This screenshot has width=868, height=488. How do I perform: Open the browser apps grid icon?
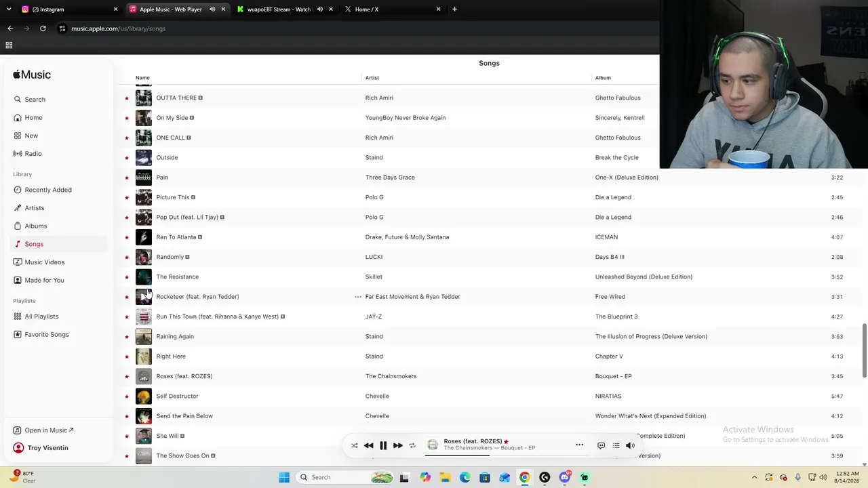(x=9, y=45)
